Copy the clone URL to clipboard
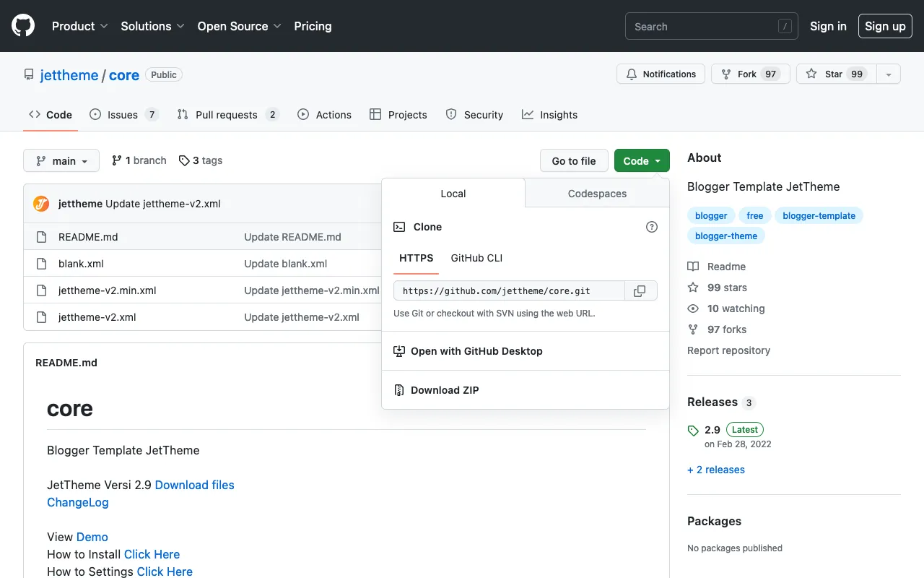The image size is (924, 578). click(640, 290)
